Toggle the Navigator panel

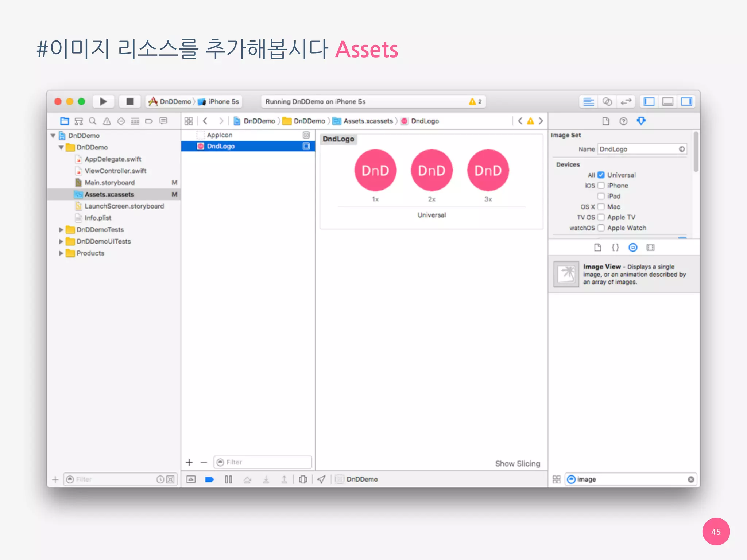coord(649,101)
